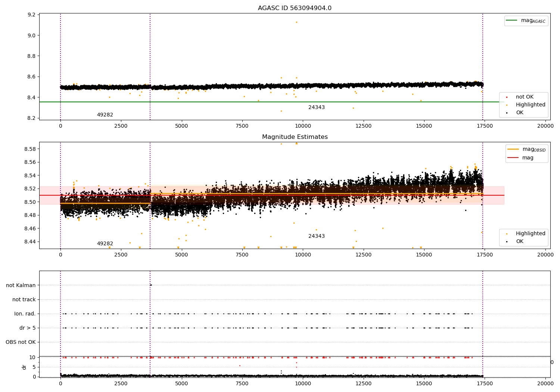Click the 8.58 y-axis tick label
Image resolution: width=560 pixels, height=392 pixels.
30,149
